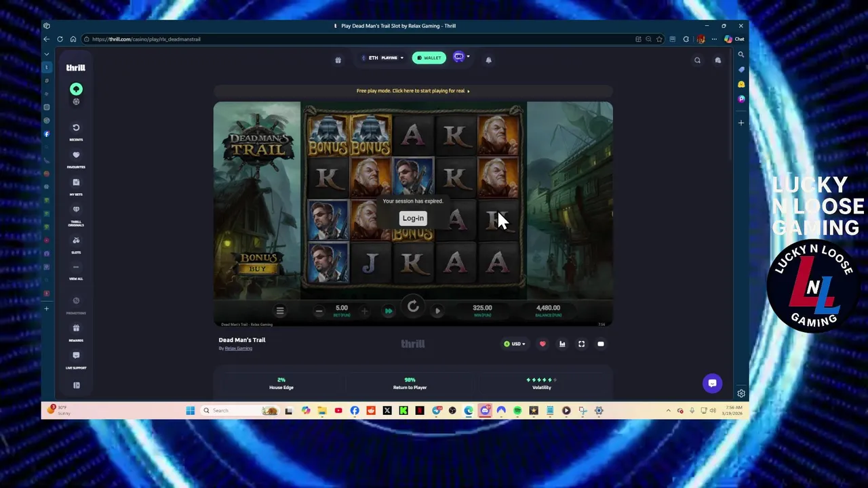Collapse the sidebar with panel icon
The image size is (868, 488).
pyautogui.click(x=76, y=385)
